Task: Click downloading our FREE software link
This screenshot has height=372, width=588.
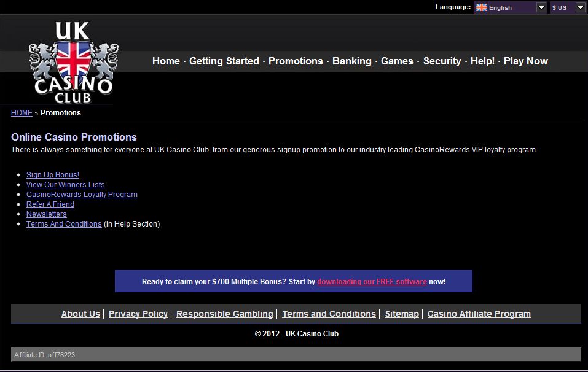Action: [x=372, y=282]
